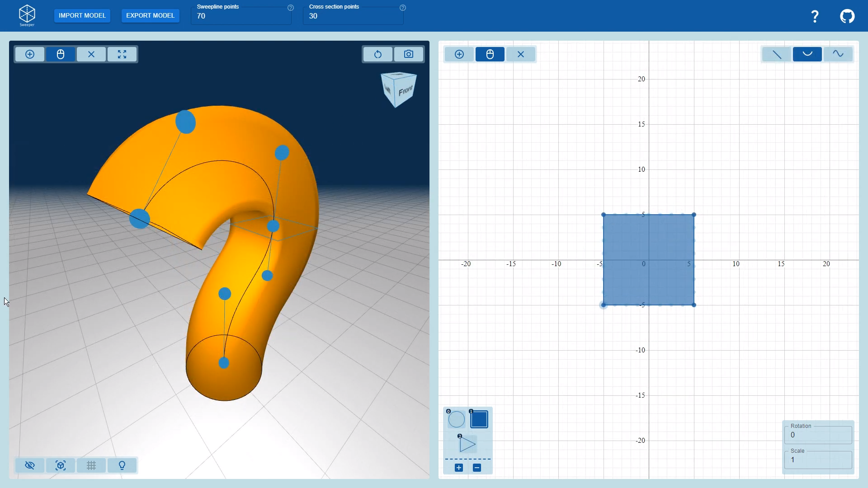Add a new cross section with plus
The height and width of the screenshot is (488, 868).
coord(459,468)
